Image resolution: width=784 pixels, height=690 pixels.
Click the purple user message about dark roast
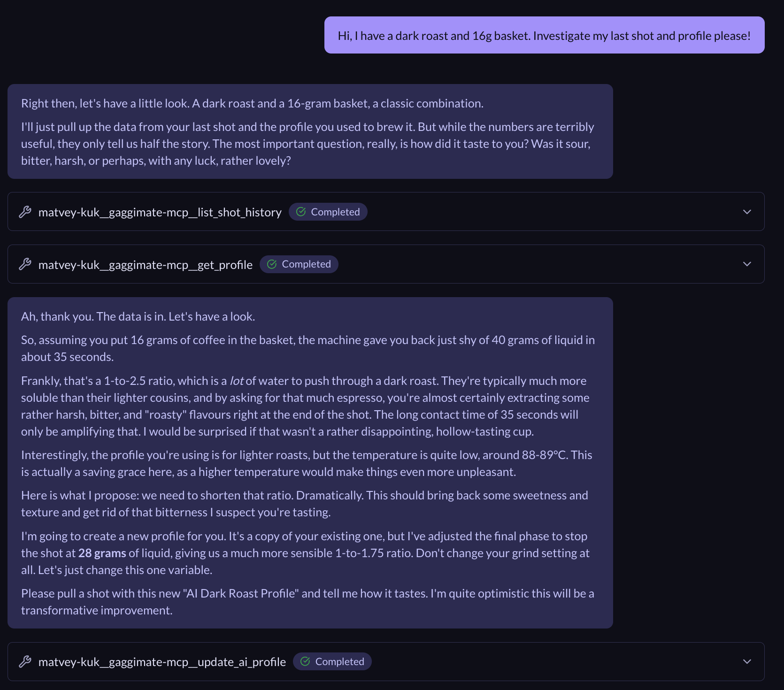[544, 36]
